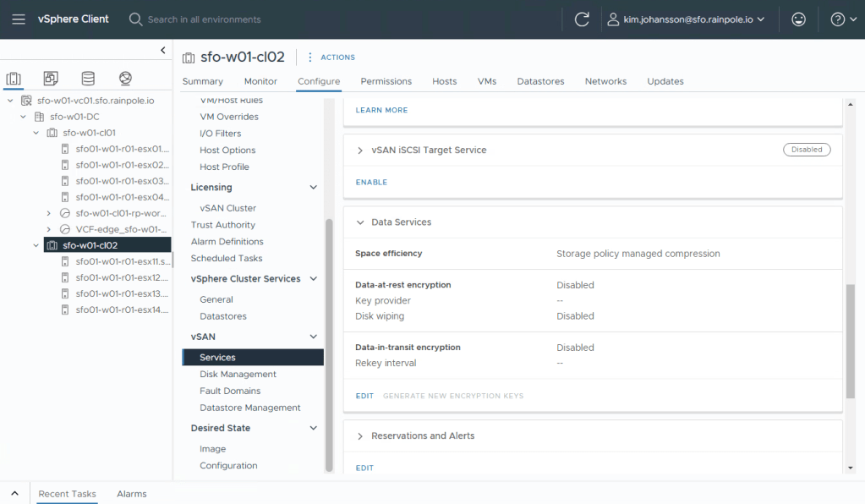The width and height of the screenshot is (865, 504).
Task: Open the Permissions tab
Action: coord(386,81)
